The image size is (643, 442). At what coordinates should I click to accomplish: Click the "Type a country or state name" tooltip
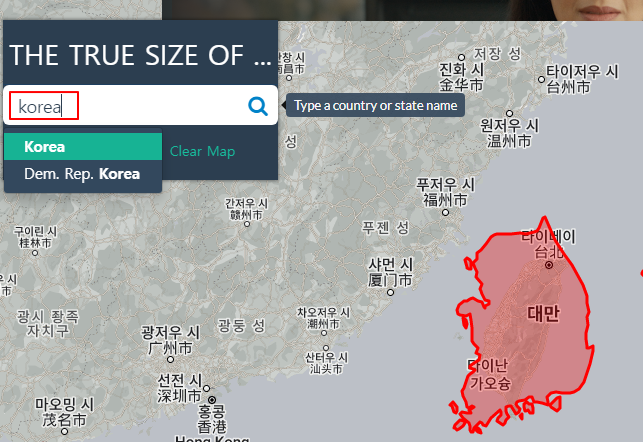point(375,105)
